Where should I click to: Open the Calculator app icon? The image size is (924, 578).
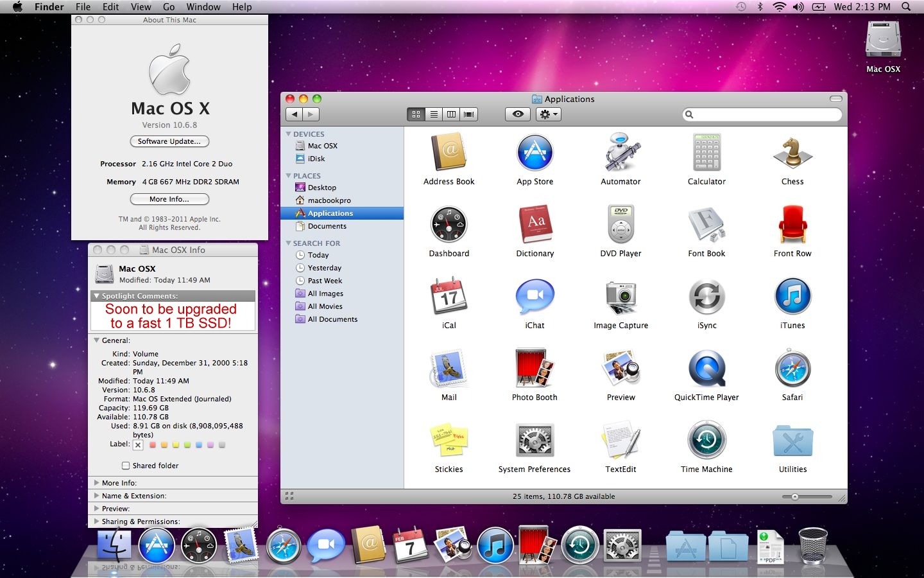pos(706,152)
